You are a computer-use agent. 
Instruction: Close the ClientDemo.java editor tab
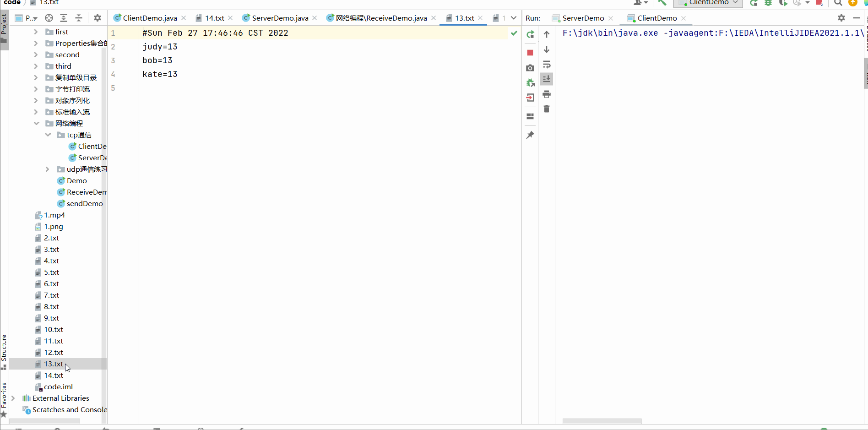click(x=184, y=18)
